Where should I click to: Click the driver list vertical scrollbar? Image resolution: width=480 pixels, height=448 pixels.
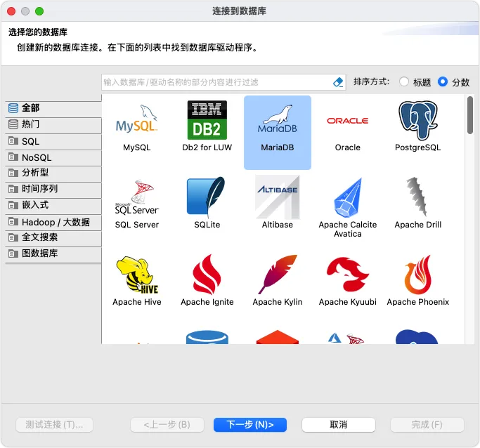(470, 115)
